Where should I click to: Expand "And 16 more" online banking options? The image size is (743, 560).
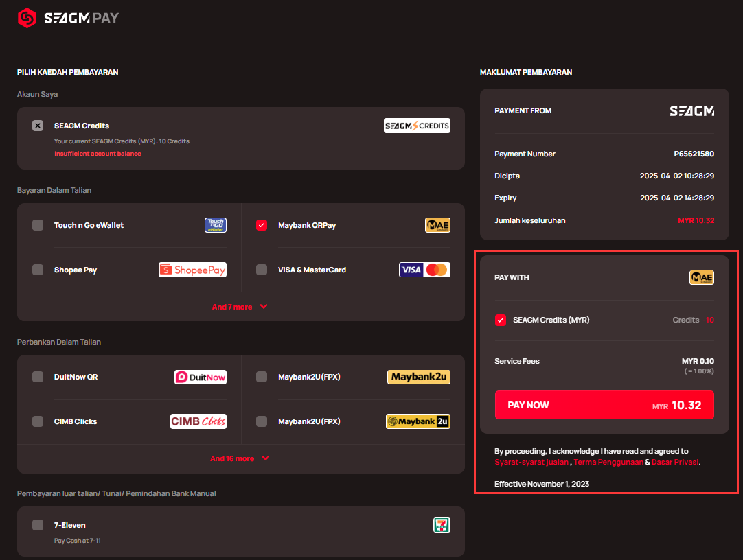point(240,458)
